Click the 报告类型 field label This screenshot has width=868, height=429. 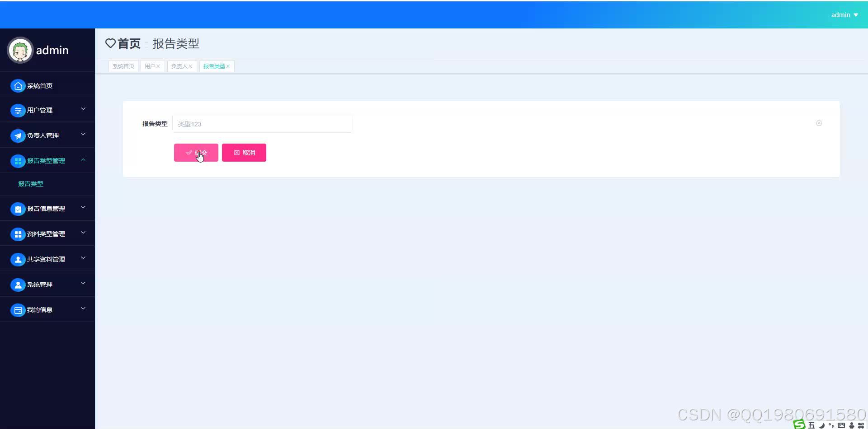coord(155,124)
